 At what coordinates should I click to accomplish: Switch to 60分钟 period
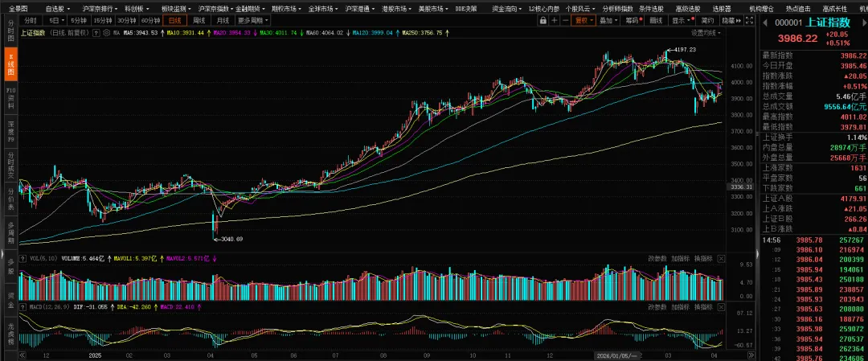click(150, 20)
